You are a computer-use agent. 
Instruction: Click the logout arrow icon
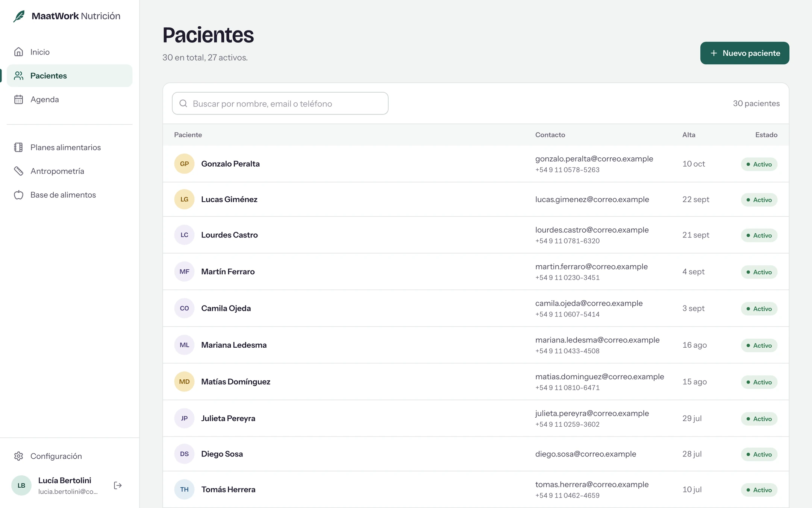click(x=118, y=485)
